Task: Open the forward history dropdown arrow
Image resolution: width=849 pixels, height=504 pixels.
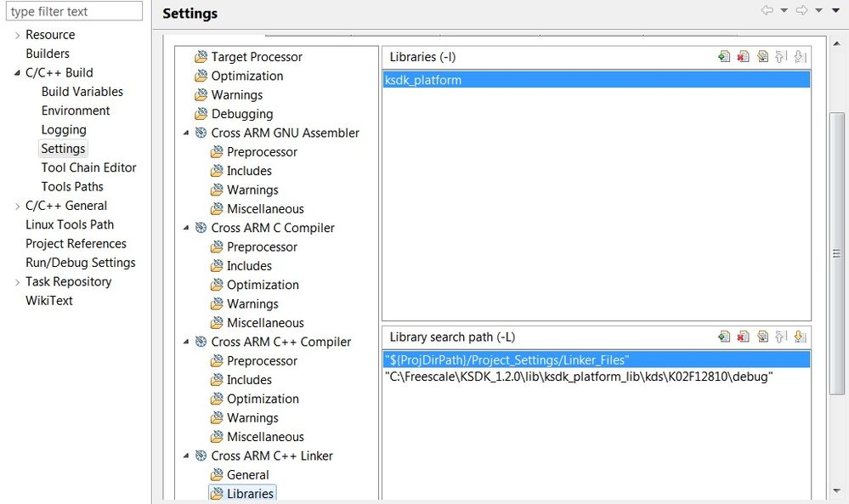Action: pos(818,10)
